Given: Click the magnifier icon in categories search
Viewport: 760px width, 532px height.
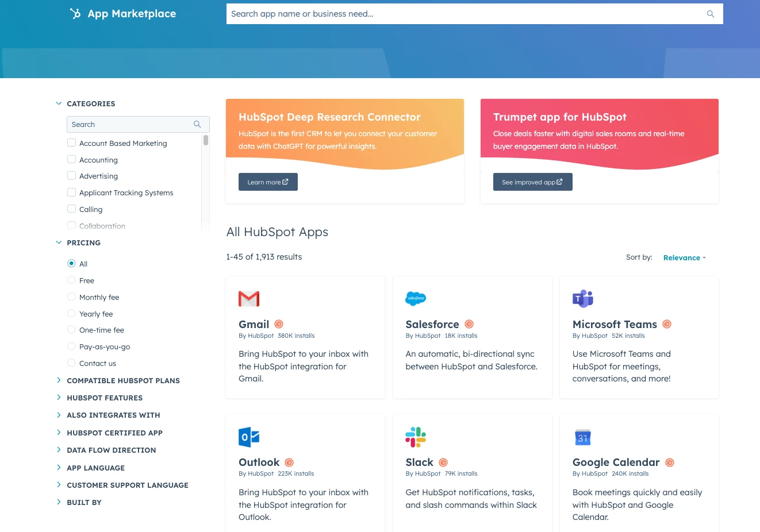Looking at the screenshot, I should click(x=197, y=124).
